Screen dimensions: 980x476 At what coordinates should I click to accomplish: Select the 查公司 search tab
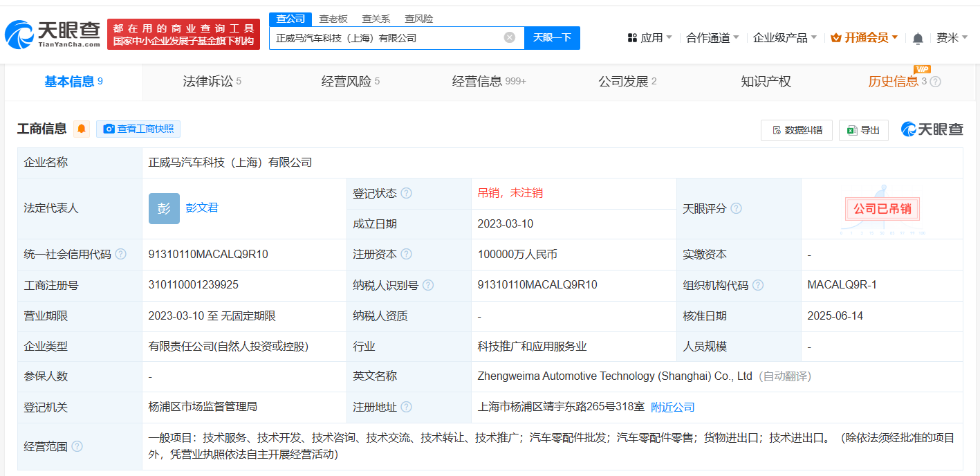[290, 19]
